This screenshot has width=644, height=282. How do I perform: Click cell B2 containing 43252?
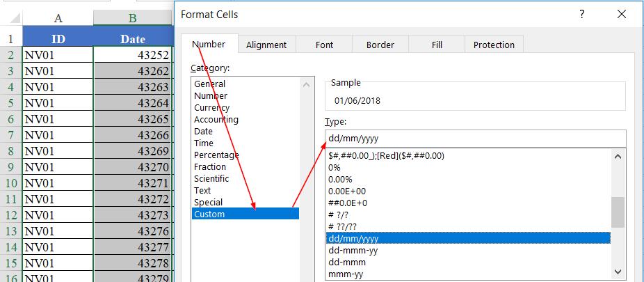click(x=132, y=55)
